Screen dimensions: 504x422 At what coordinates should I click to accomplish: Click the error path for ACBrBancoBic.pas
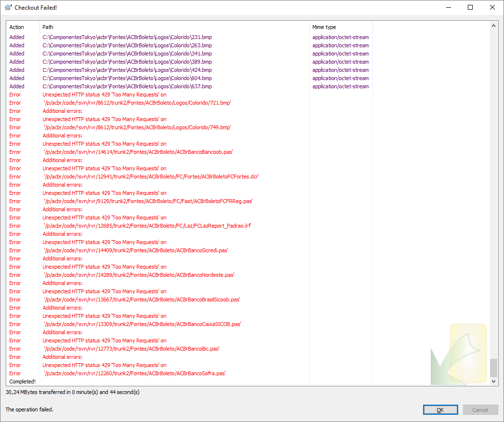pos(132,349)
